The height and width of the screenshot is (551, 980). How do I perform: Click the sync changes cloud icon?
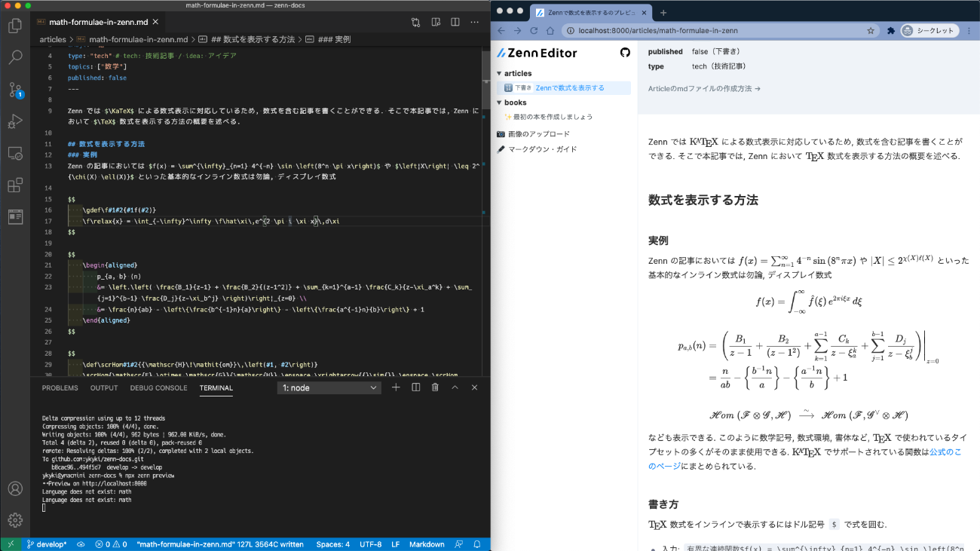(x=81, y=544)
